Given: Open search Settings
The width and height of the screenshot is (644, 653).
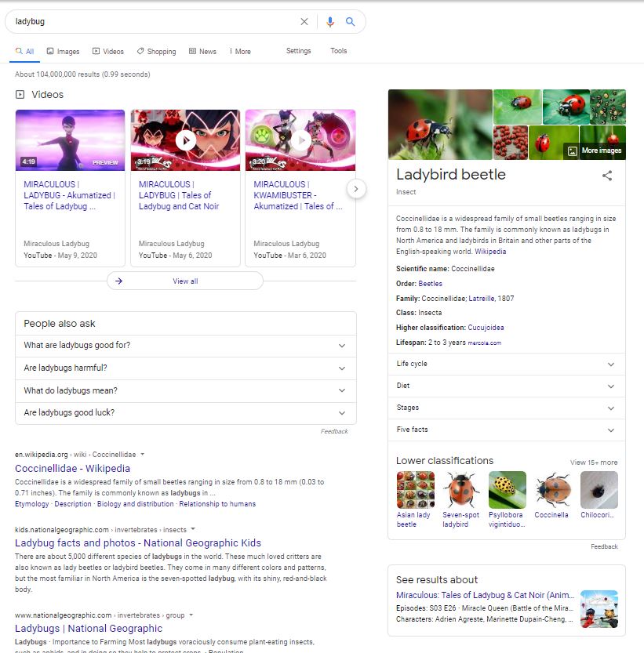Looking at the screenshot, I should point(298,51).
